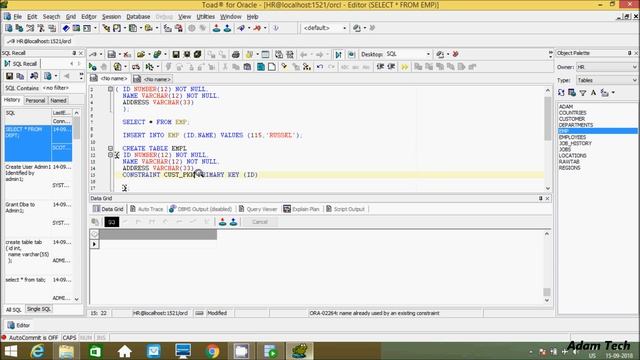Select LOCATIONS table in Object Palette

573,156
